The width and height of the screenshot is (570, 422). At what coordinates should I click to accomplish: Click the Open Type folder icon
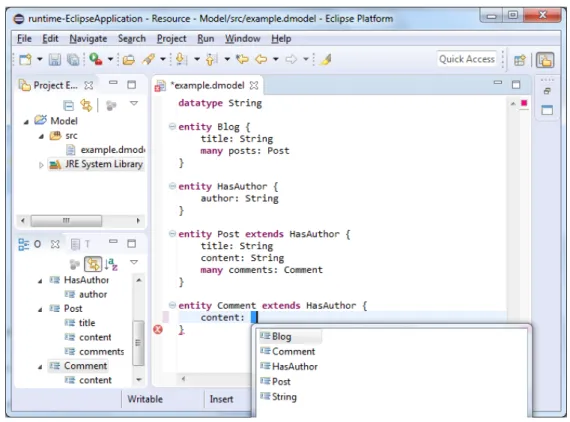pyautogui.click(x=129, y=59)
